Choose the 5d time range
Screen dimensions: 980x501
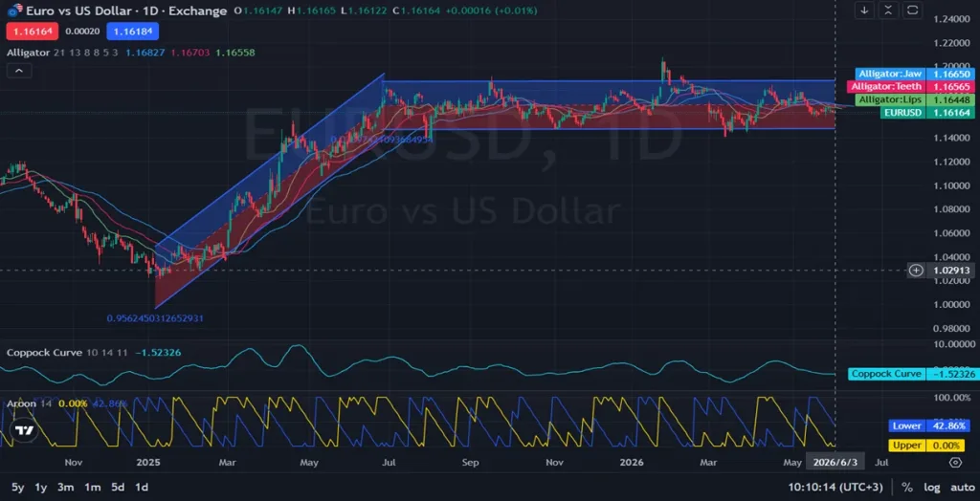pyautogui.click(x=118, y=488)
